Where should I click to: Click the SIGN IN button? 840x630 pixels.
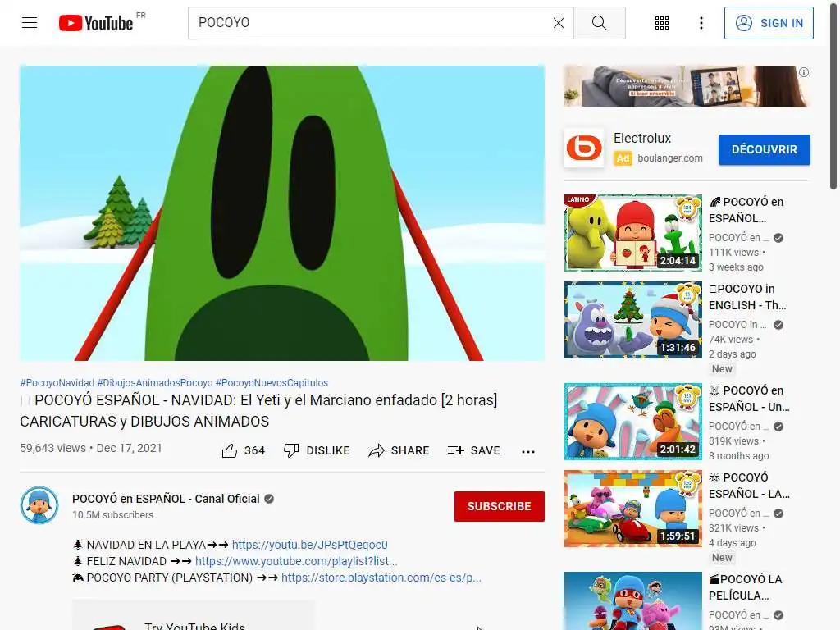769,23
